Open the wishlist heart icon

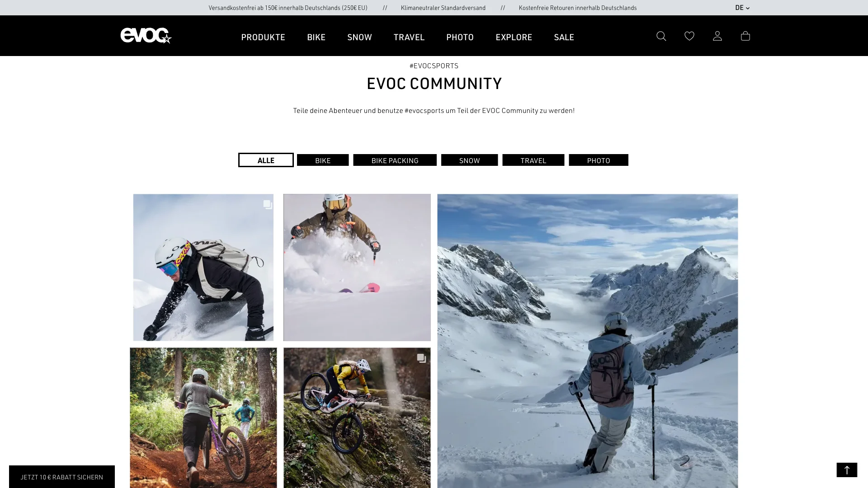689,36
